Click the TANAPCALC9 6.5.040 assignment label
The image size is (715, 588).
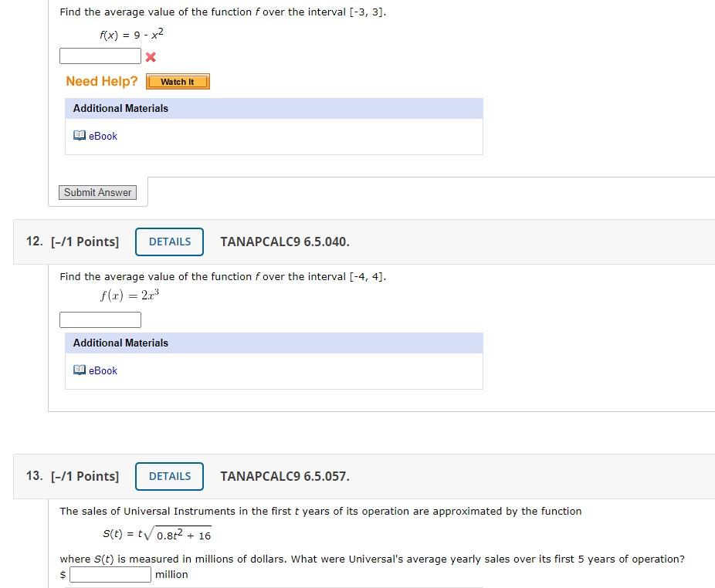[284, 242]
